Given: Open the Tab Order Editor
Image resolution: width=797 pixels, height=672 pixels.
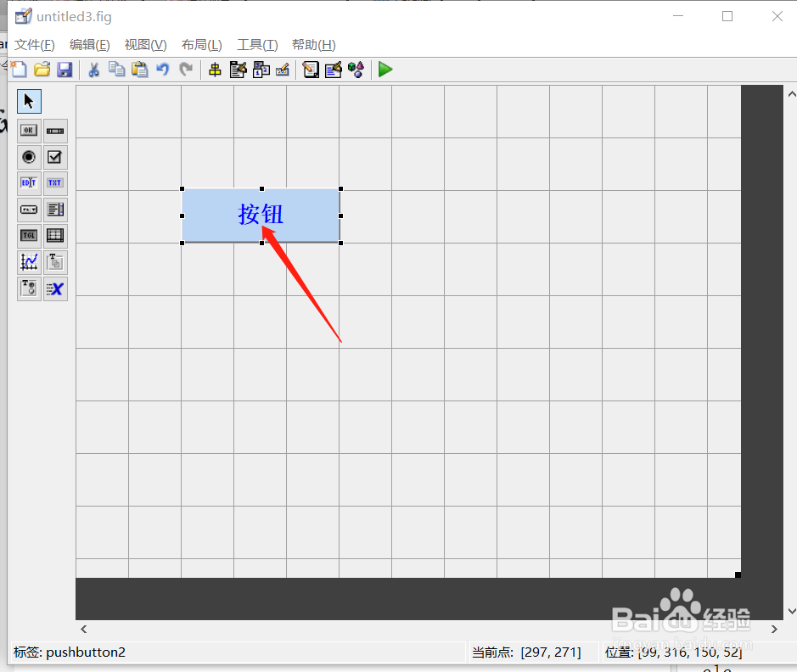Looking at the screenshot, I should point(261,70).
